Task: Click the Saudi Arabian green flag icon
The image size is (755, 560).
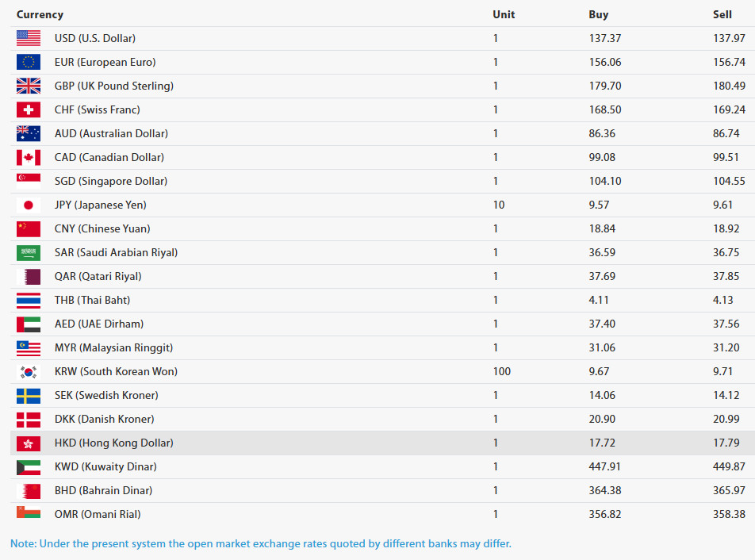Action: pos(28,252)
